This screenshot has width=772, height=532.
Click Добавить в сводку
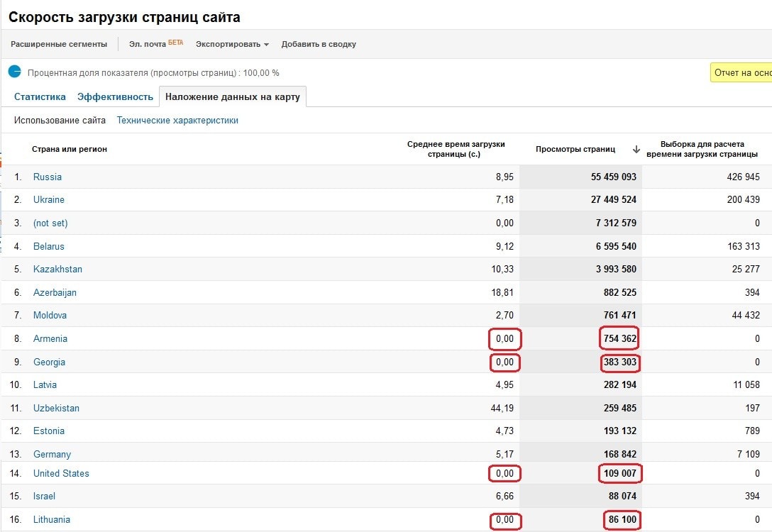point(319,44)
